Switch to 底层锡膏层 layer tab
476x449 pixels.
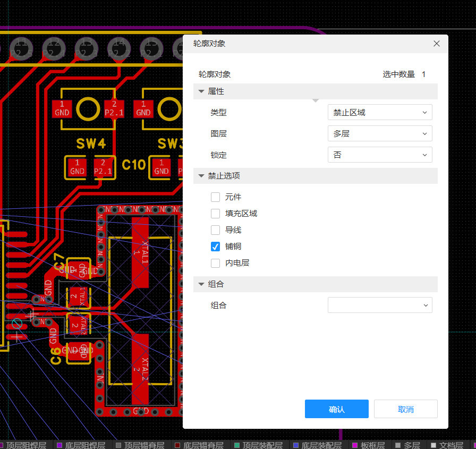click(x=200, y=445)
